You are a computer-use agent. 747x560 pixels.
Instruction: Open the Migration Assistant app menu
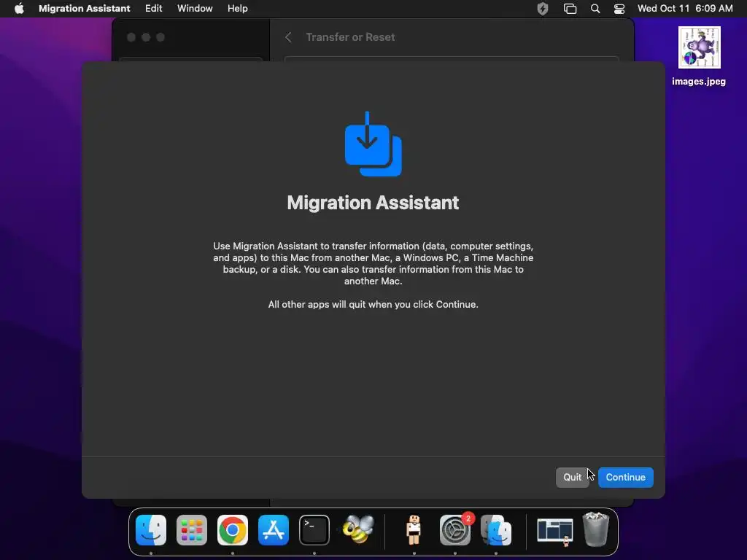85,9
